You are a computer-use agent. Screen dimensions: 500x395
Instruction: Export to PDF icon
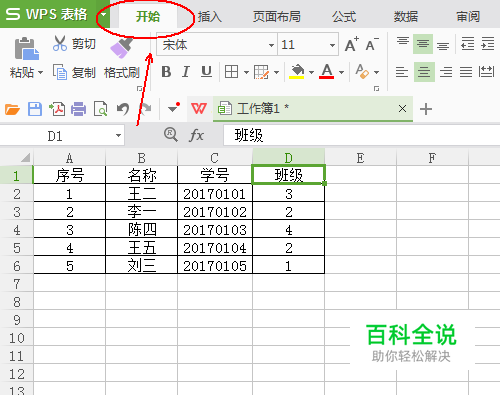coord(57,109)
